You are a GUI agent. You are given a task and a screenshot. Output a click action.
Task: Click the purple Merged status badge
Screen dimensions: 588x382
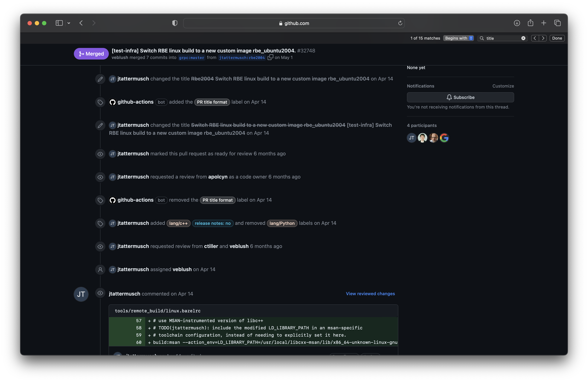pos(91,54)
